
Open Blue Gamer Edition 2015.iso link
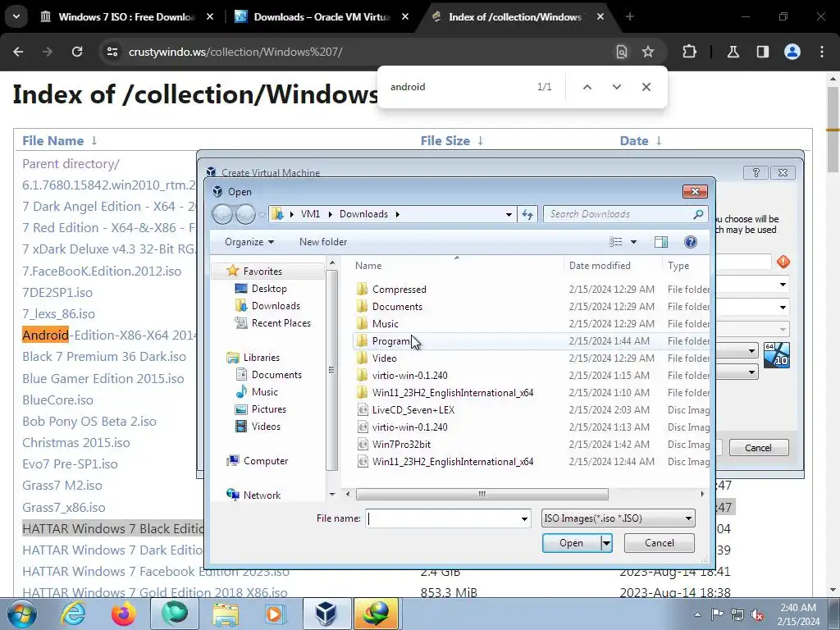pyautogui.click(x=103, y=379)
